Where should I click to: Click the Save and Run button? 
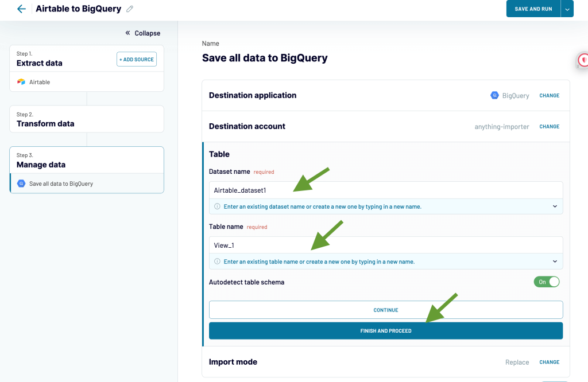pyautogui.click(x=533, y=9)
